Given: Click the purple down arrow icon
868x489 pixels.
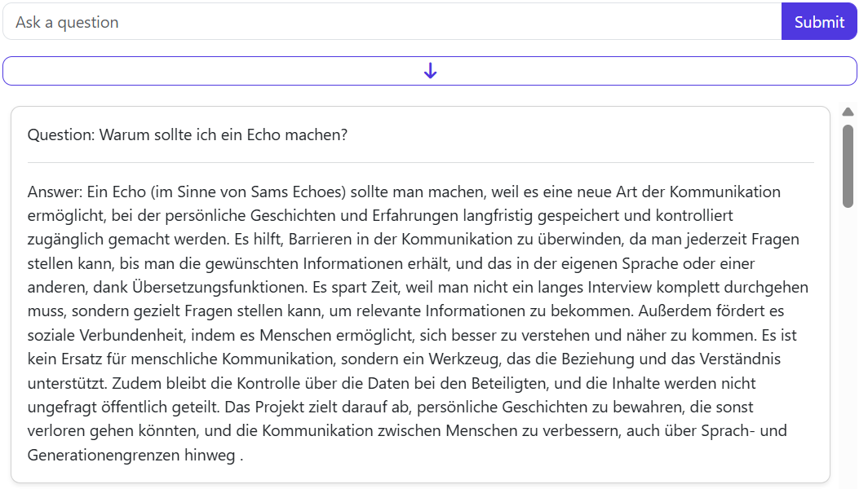Looking at the screenshot, I should (430, 71).
